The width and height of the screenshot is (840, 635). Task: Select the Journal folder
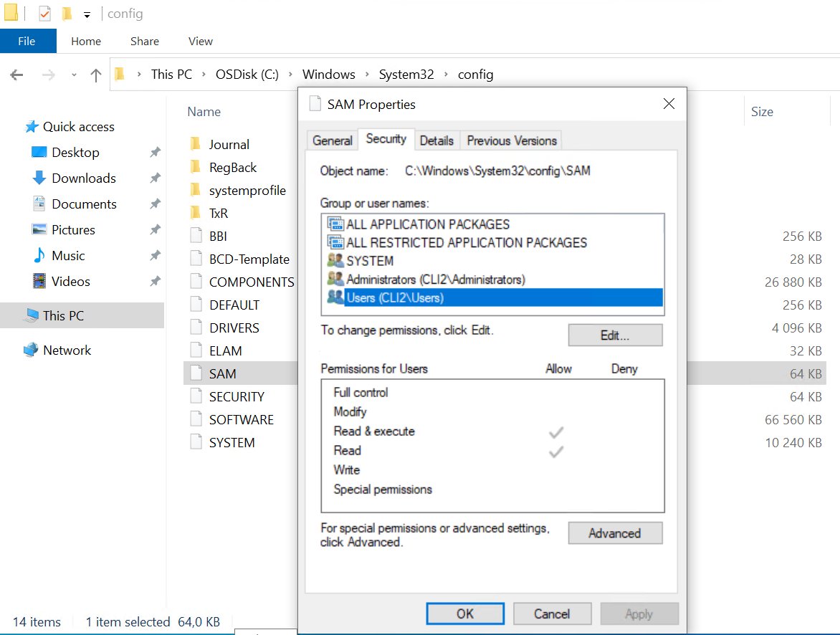click(229, 144)
